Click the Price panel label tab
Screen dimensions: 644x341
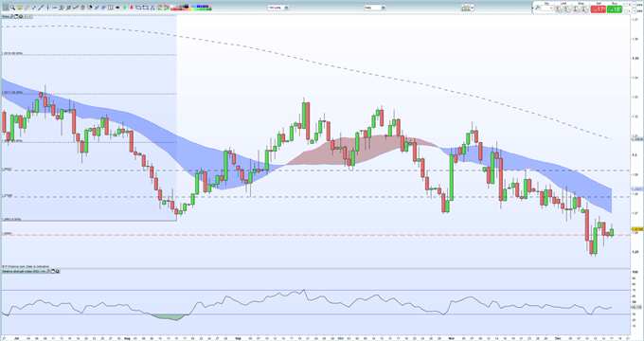coord(6,16)
